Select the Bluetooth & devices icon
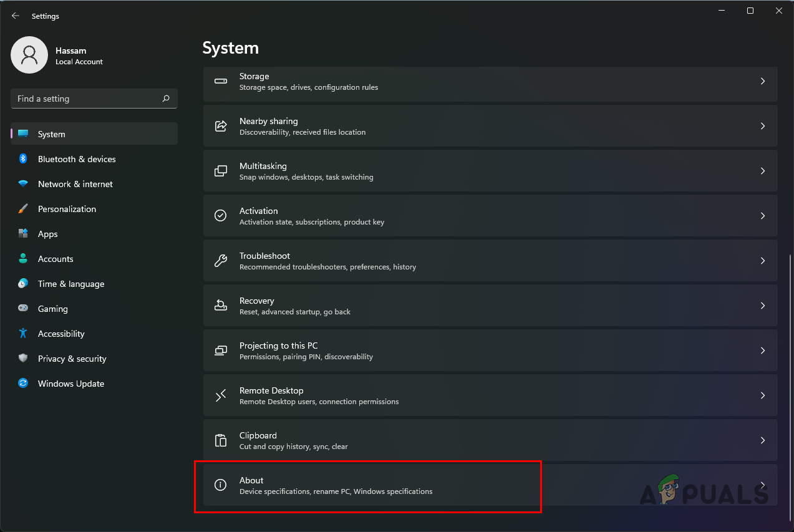The width and height of the screenshot is (794, 532). click(x=23, y=159)
